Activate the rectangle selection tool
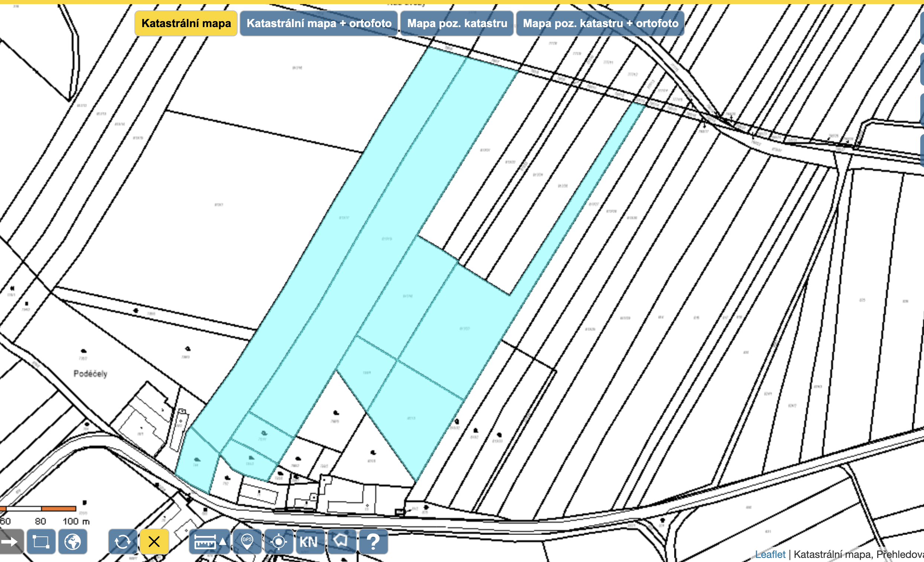Screen dimensions: 924x562 coord(41,542)
